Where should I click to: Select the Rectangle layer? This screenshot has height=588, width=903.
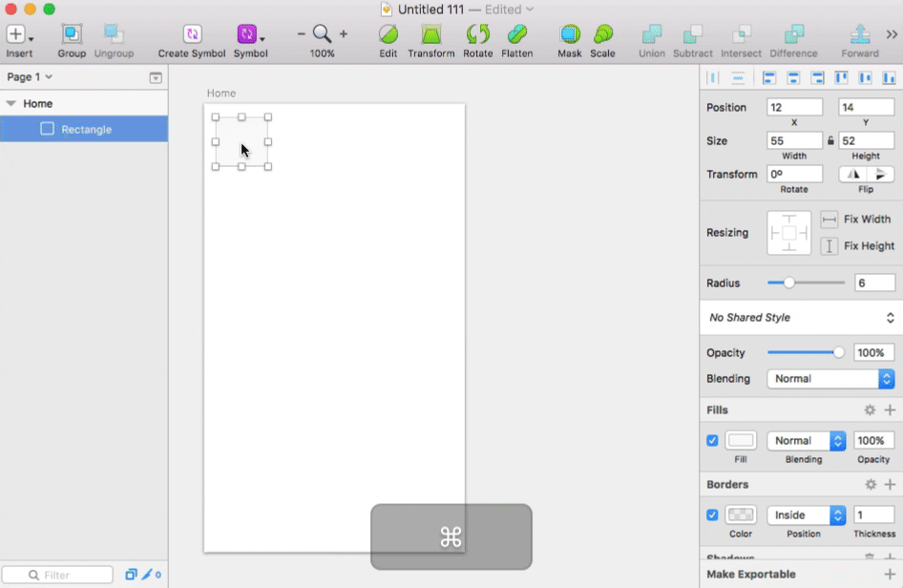tap(86, 130)
